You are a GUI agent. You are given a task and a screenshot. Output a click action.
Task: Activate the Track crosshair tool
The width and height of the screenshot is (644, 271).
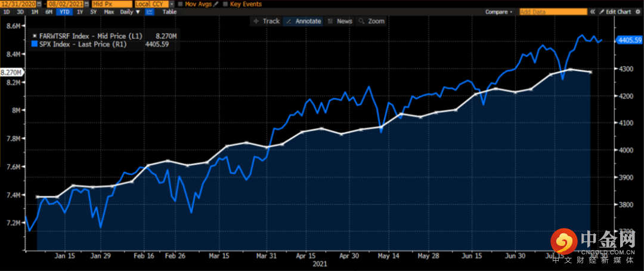click(266, 21)
